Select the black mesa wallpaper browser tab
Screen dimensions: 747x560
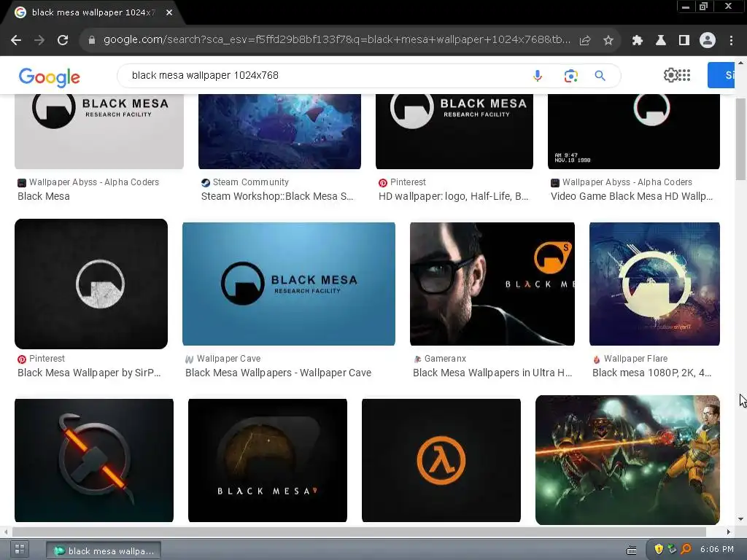(x=93, y=12)
